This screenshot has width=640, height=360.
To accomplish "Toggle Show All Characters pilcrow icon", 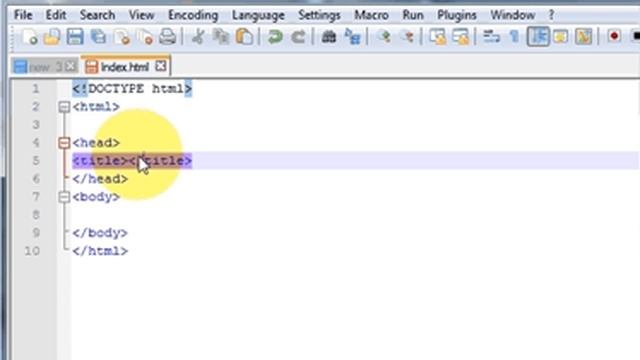I will (x=514, y=37).
